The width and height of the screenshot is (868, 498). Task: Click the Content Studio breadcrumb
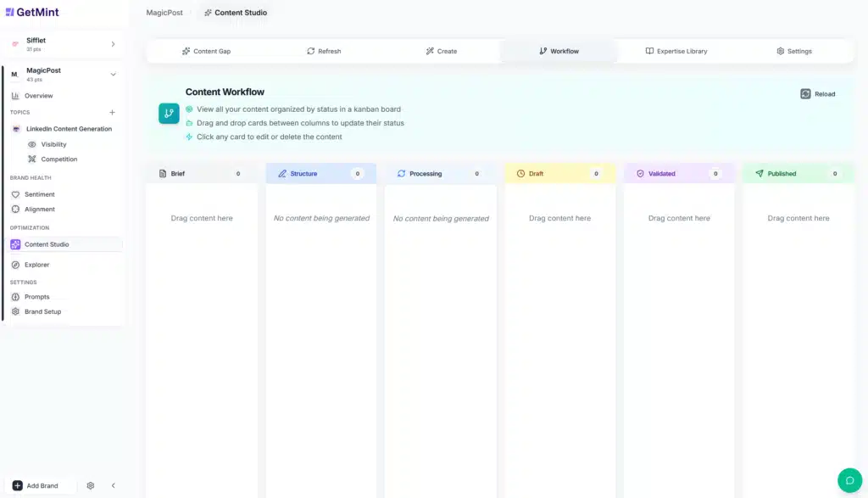tap(236, 13)
